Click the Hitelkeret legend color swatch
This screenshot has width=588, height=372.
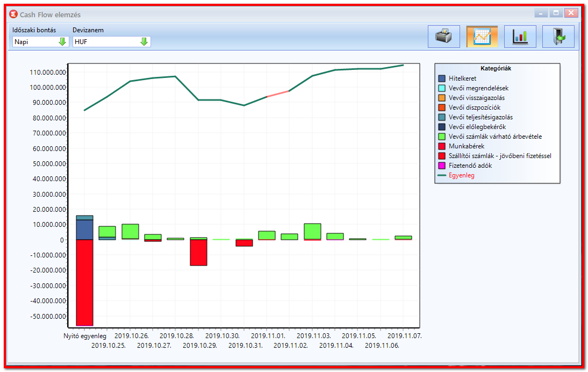[442, 78]
